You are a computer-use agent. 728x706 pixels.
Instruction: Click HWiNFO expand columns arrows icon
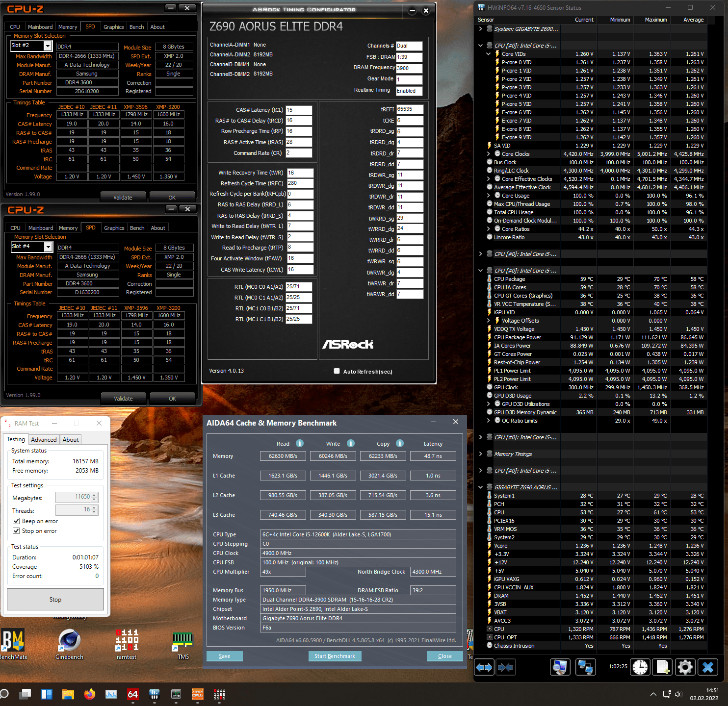(x=484, y=667)
